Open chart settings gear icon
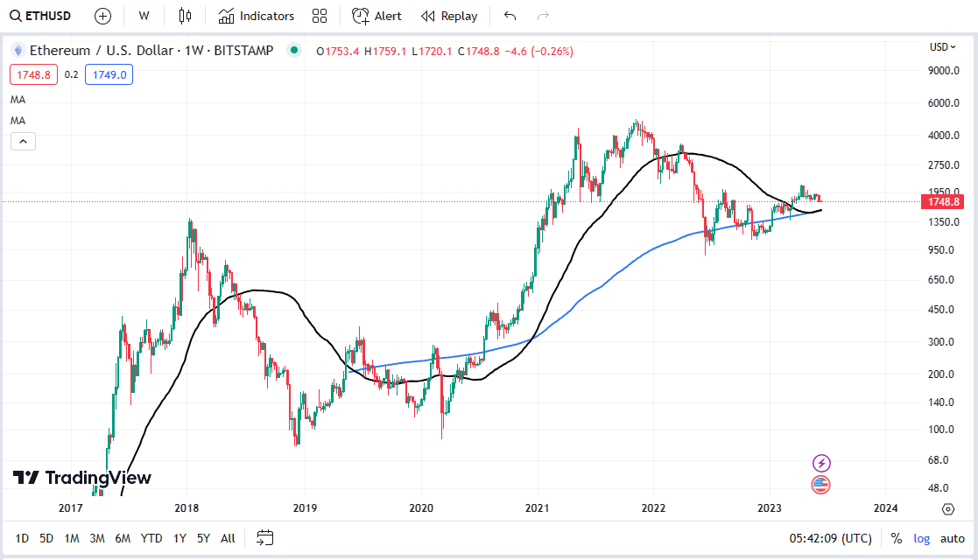 [x=948, y=509]
